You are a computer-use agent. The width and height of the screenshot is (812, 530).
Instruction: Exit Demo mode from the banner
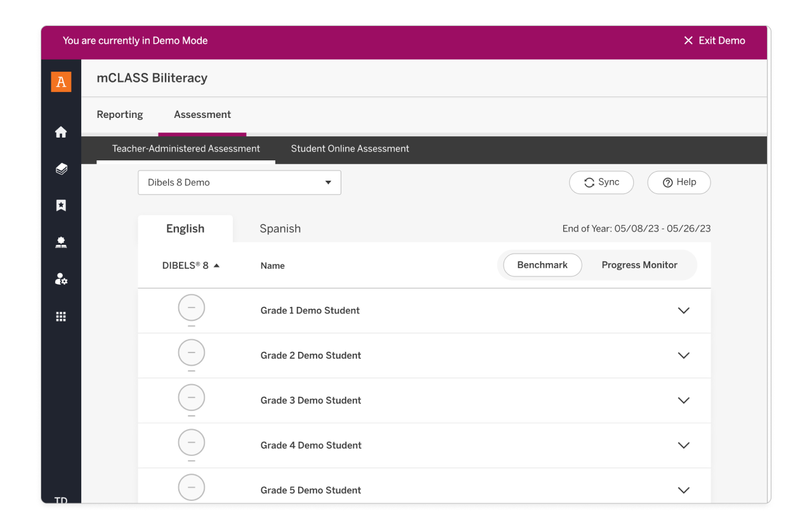[x=714, y=41]
